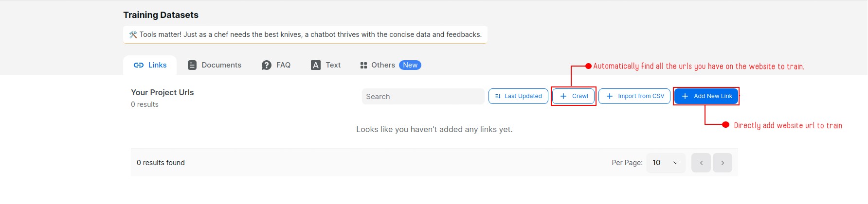Focus the Search input field
The width and height of the screenshot is (868, 204).
point(423,97)
